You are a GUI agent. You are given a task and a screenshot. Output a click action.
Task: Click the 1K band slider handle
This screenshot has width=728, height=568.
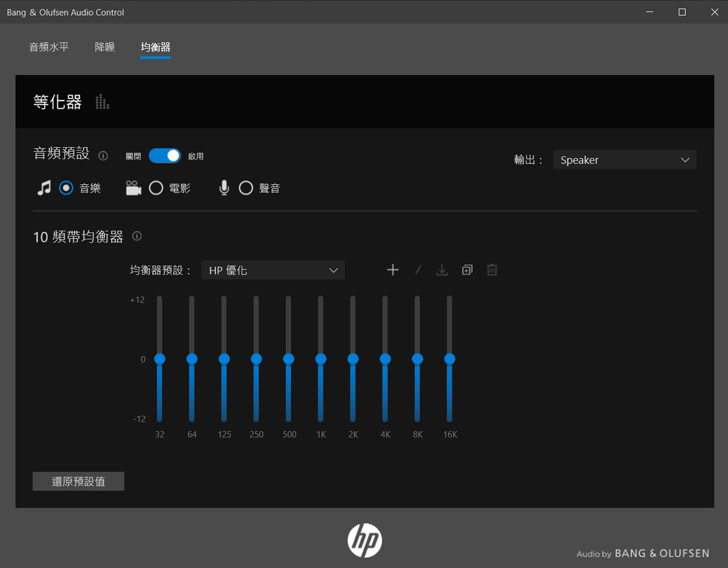(x=321, y=359)
